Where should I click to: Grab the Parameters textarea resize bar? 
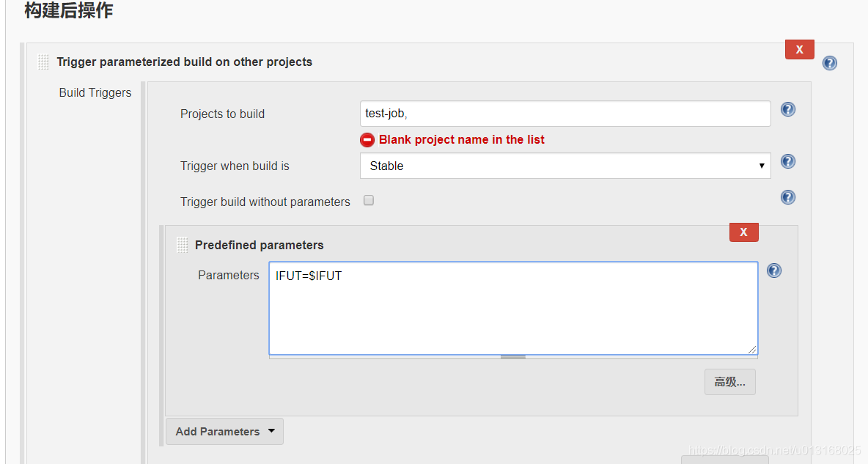[x=513, y=357]
